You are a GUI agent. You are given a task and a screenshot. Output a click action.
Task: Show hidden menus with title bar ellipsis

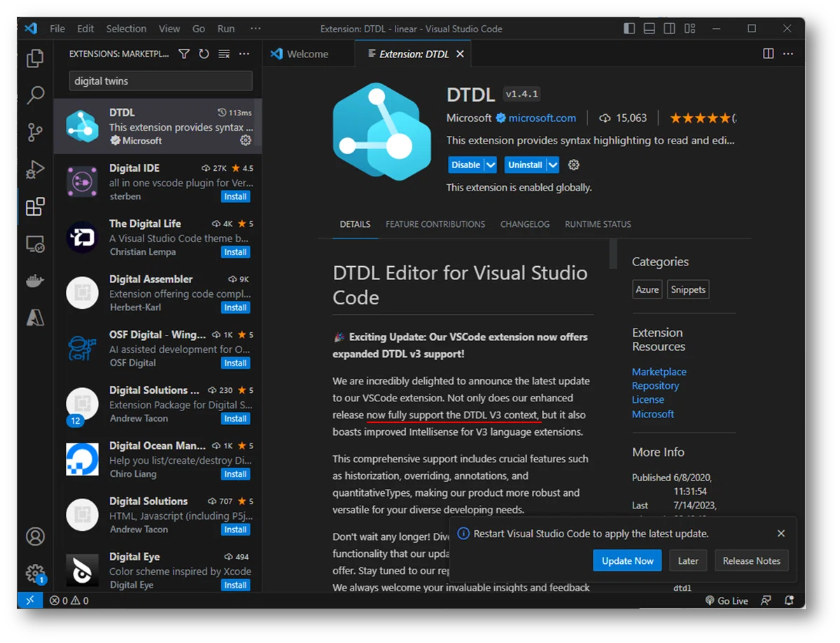[x=255, y=29]
